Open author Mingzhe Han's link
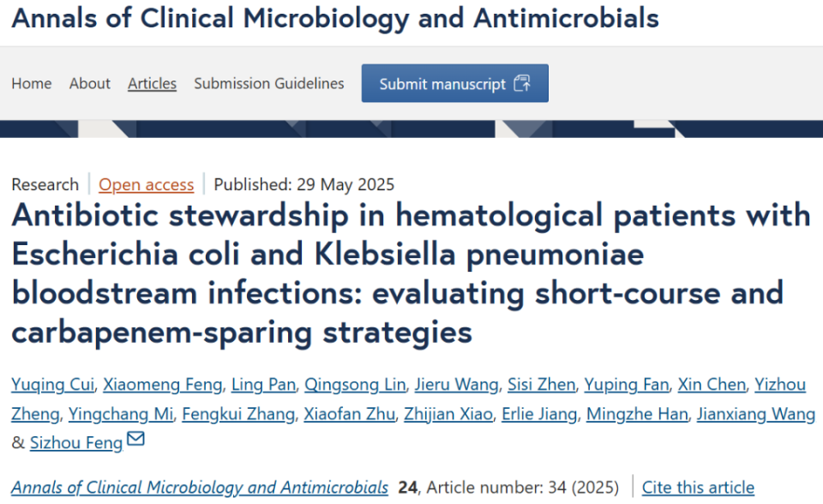 637,414
